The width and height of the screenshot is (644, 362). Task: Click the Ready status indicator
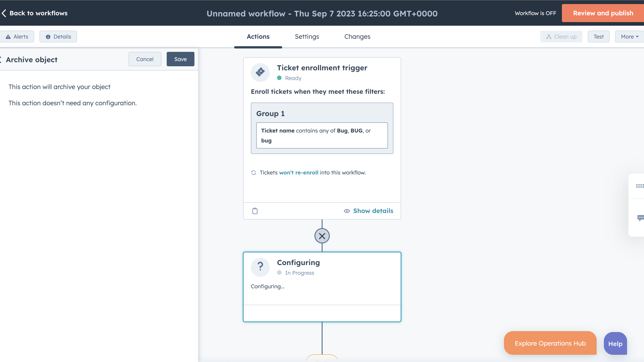(x=279, y=78)
